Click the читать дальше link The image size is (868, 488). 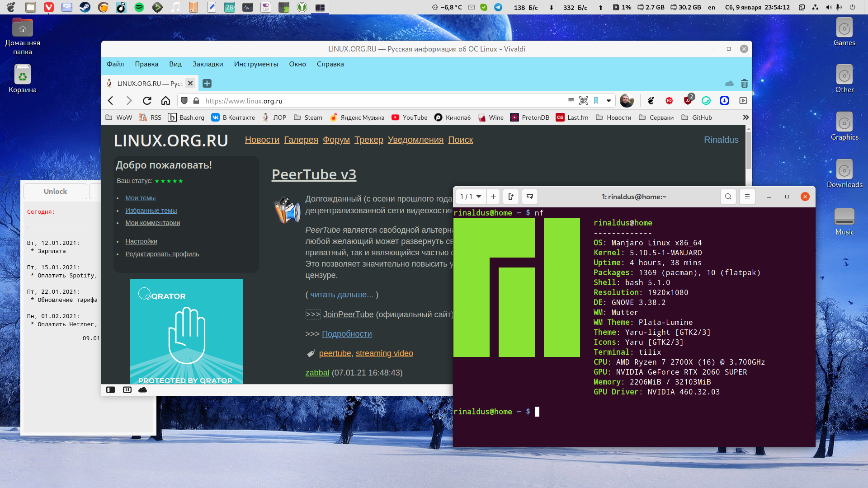click(342, 295)
